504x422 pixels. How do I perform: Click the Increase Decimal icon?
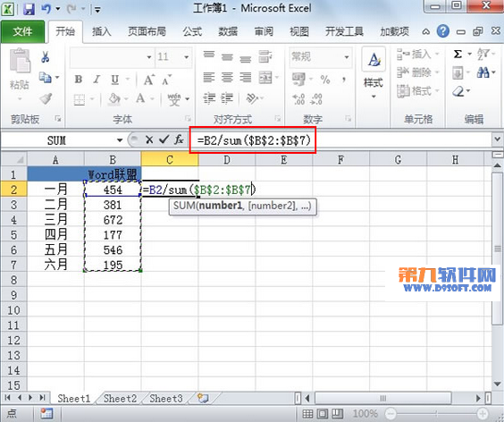coord(298,99)
